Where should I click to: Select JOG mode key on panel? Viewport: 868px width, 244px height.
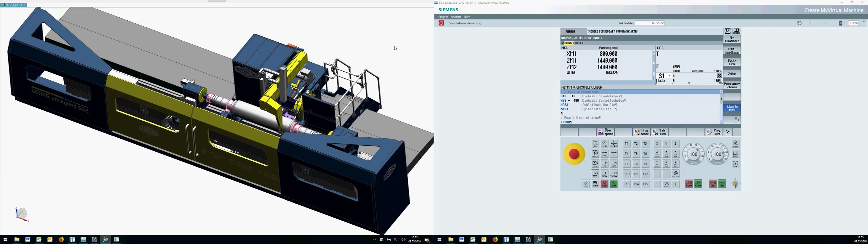[595, 143]
